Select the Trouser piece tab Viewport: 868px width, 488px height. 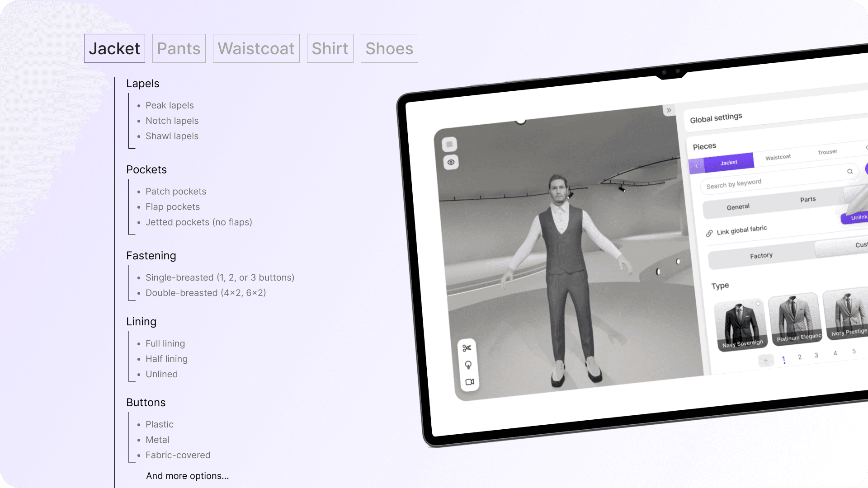827,152
